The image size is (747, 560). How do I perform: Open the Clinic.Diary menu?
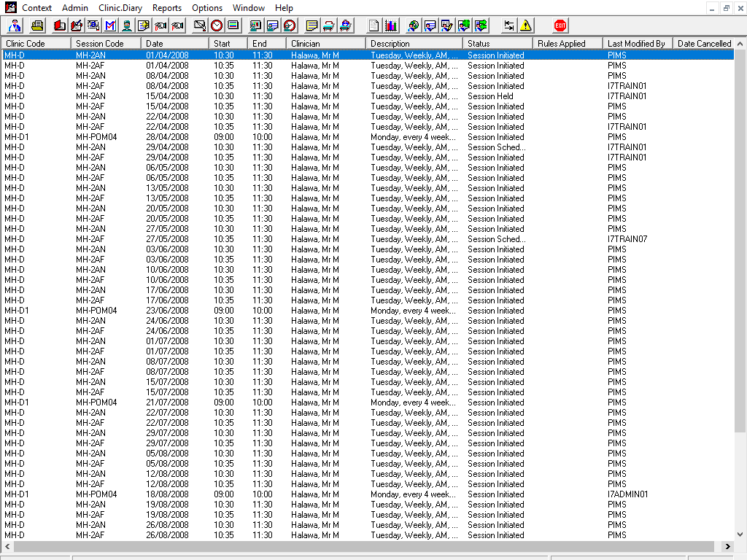coord(120,7)
